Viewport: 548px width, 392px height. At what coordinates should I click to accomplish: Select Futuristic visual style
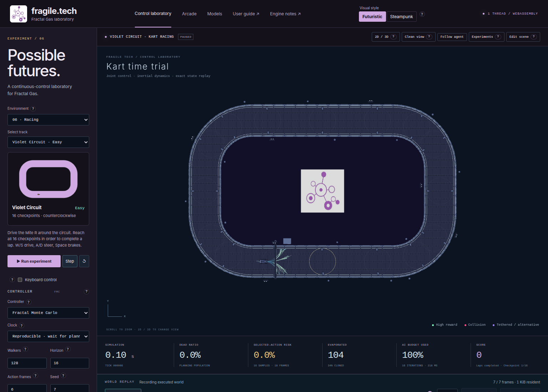[372, 17]
